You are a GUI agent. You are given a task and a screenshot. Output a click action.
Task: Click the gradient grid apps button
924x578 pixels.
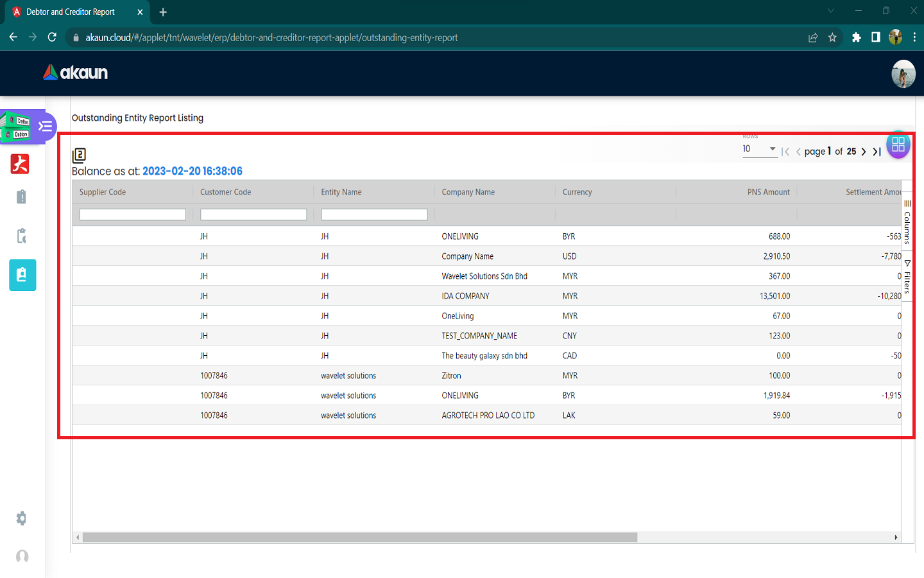click(898, 144)
